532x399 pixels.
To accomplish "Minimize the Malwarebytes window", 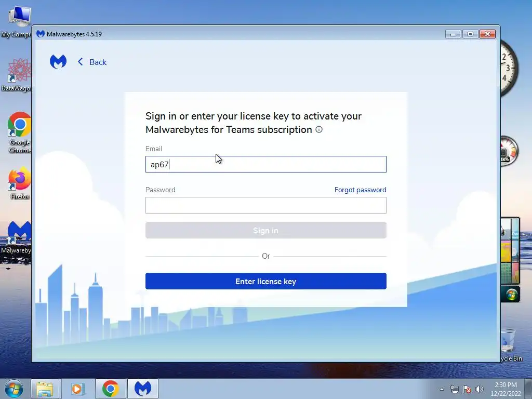I will click(453, 34).
